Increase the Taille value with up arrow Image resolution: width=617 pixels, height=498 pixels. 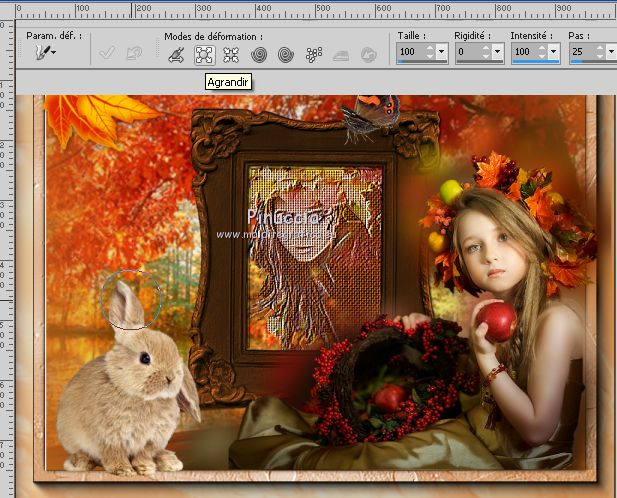tap(430, 48)
